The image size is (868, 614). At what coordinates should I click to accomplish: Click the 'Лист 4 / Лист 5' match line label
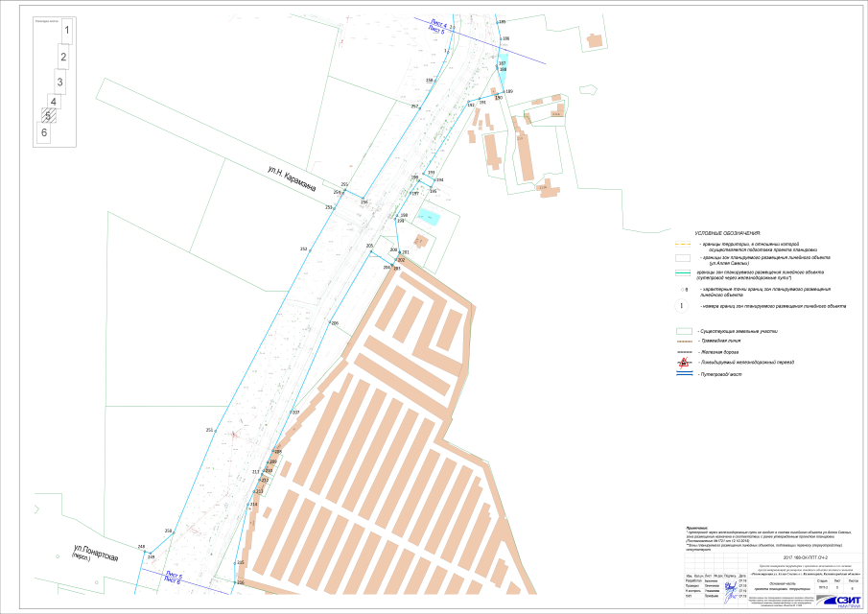pos(437,27)
